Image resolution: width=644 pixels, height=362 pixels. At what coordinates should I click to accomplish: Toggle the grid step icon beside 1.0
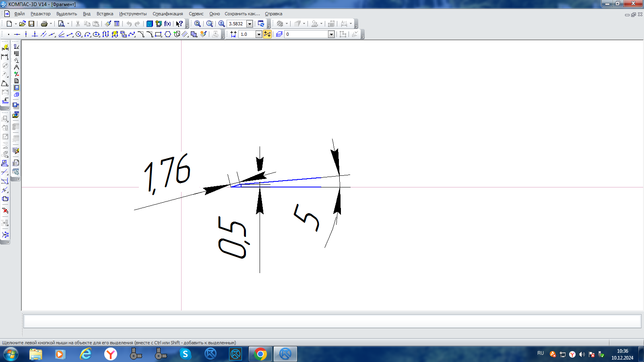233,35
